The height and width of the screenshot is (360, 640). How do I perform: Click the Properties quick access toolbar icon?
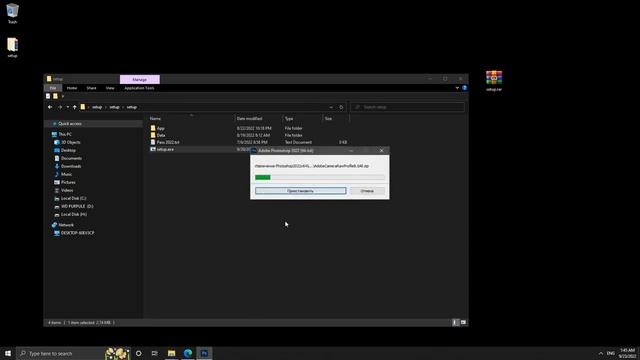[48, 96]
